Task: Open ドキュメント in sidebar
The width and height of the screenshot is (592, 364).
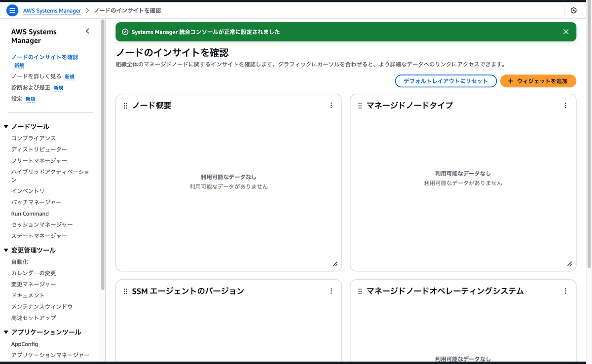Action: click(x=28, y=295)
